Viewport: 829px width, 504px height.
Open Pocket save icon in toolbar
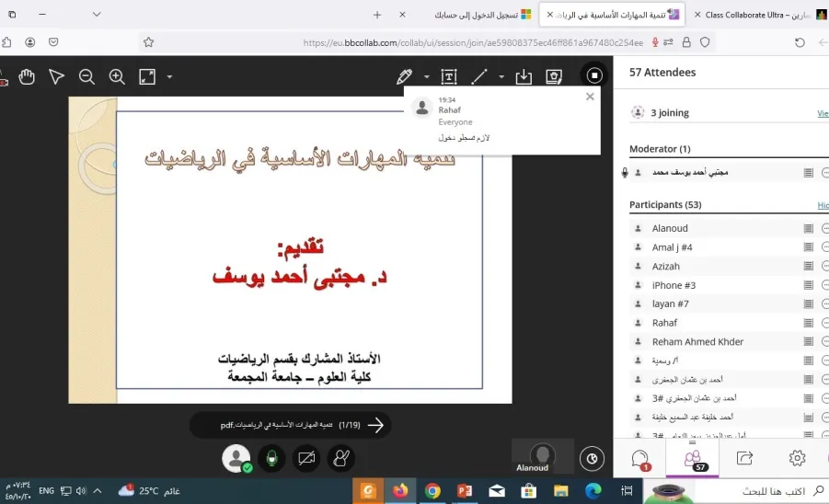click(53, 42)
